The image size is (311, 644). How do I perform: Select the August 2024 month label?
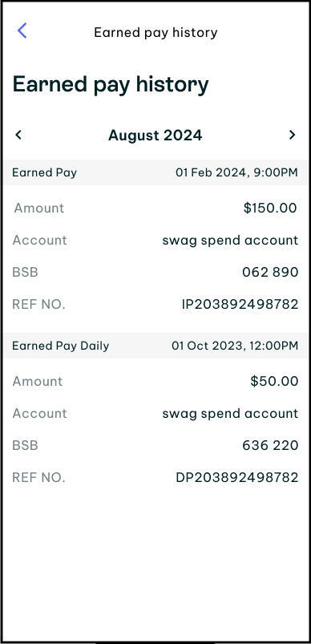pyautogui.click(x=155, y=135)
